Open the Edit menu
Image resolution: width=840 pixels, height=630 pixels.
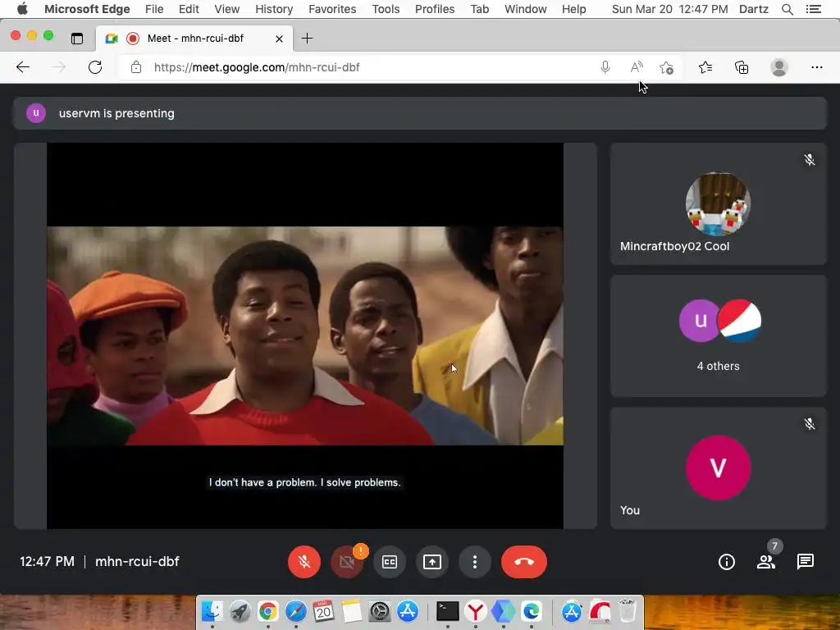[189, 9]
